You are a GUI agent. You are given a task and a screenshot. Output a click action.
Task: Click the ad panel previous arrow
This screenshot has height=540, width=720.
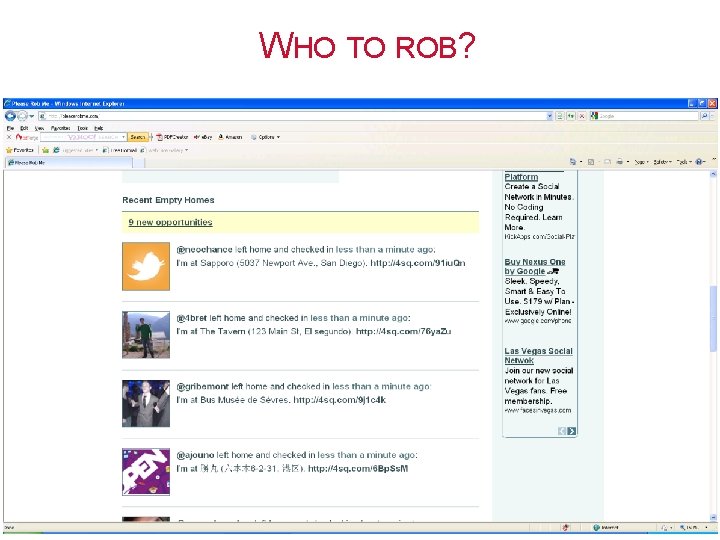point(562,431)
